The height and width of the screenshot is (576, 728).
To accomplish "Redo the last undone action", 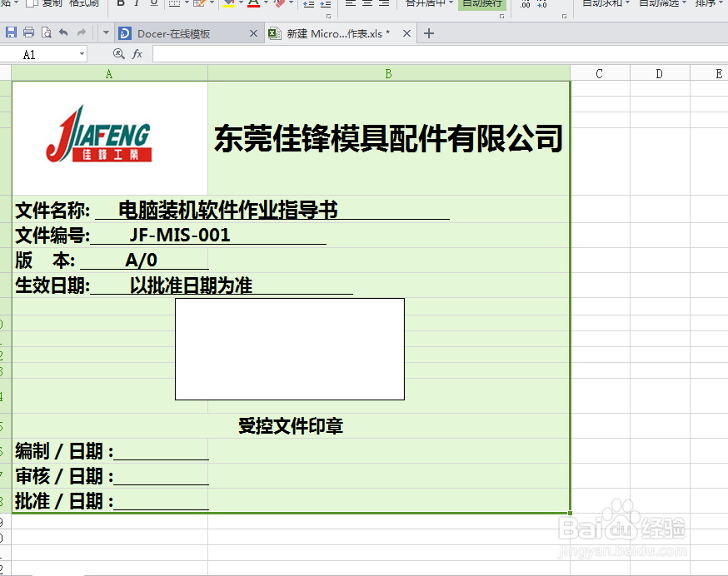I will coord(82,32).
